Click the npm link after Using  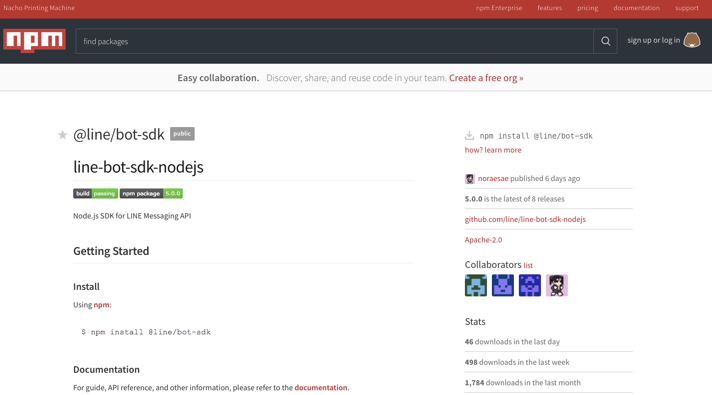pos(101,305)
